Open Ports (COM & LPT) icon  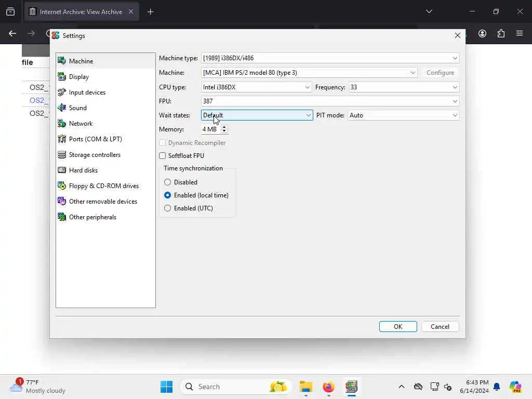pyautogui.click(x=62, y=139)
